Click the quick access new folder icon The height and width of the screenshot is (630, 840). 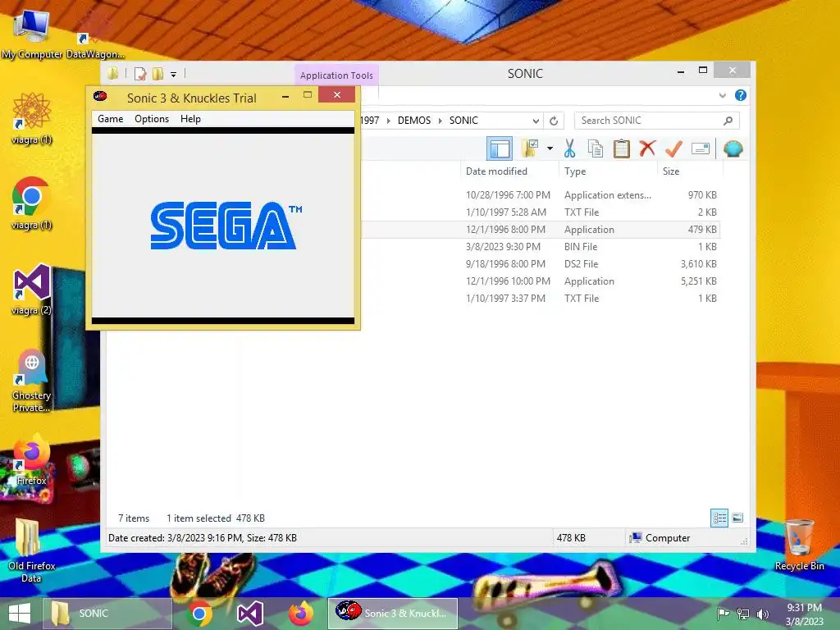click(158, 73)
